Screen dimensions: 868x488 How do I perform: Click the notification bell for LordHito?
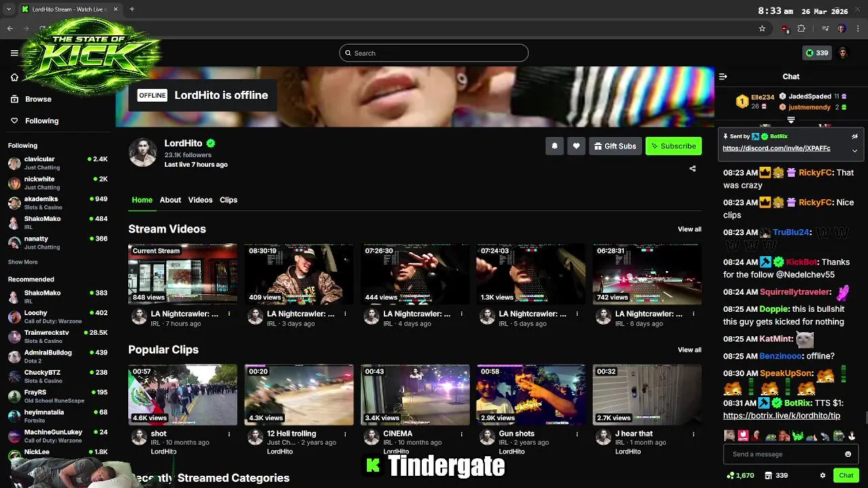555,146
